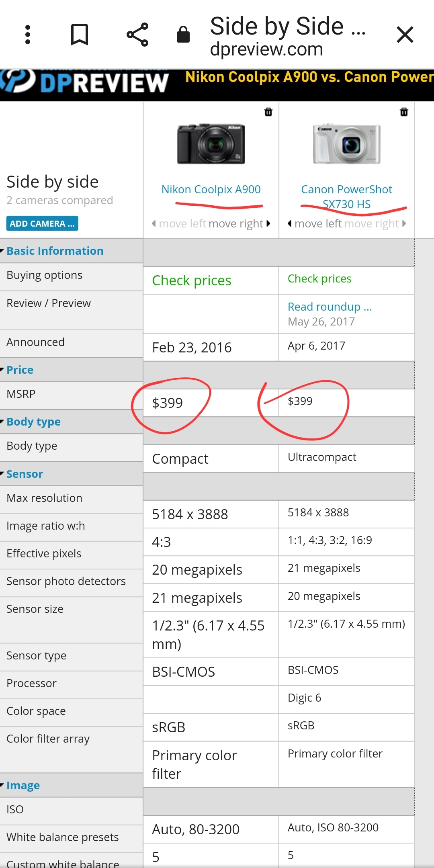The width and height of the screenshot is (434, 868).
Task: Click the DPReview logo
Action: (x=84, y=82)
